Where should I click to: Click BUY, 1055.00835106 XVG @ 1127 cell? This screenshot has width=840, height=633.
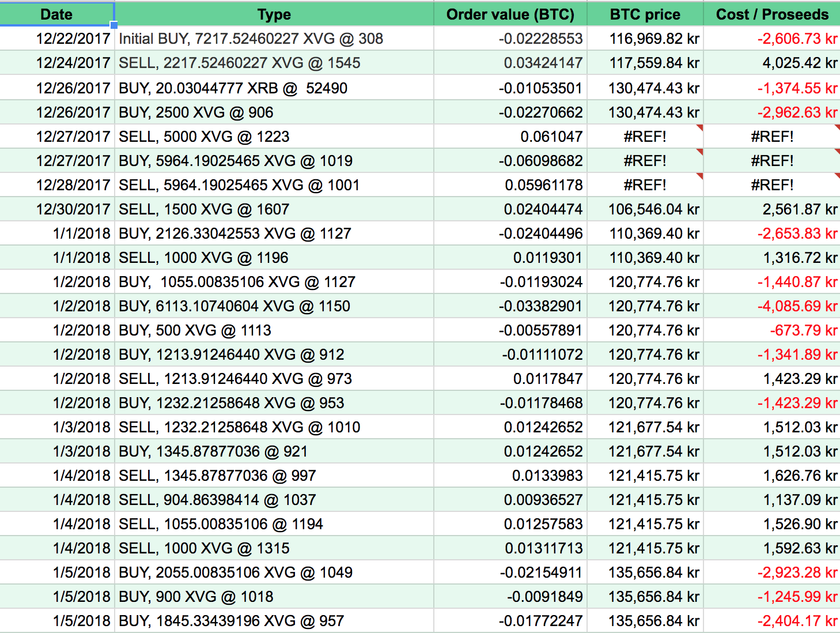click(x=274, y=282)
